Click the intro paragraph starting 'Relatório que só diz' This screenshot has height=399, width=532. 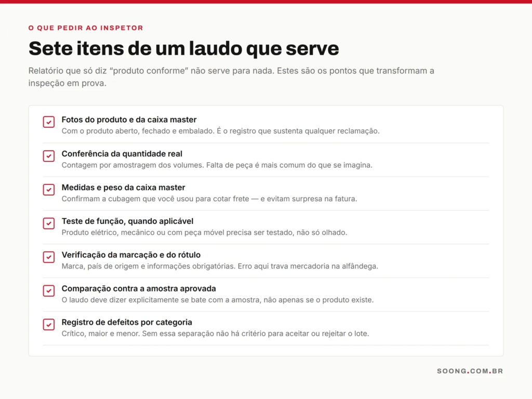coord(231,77)
